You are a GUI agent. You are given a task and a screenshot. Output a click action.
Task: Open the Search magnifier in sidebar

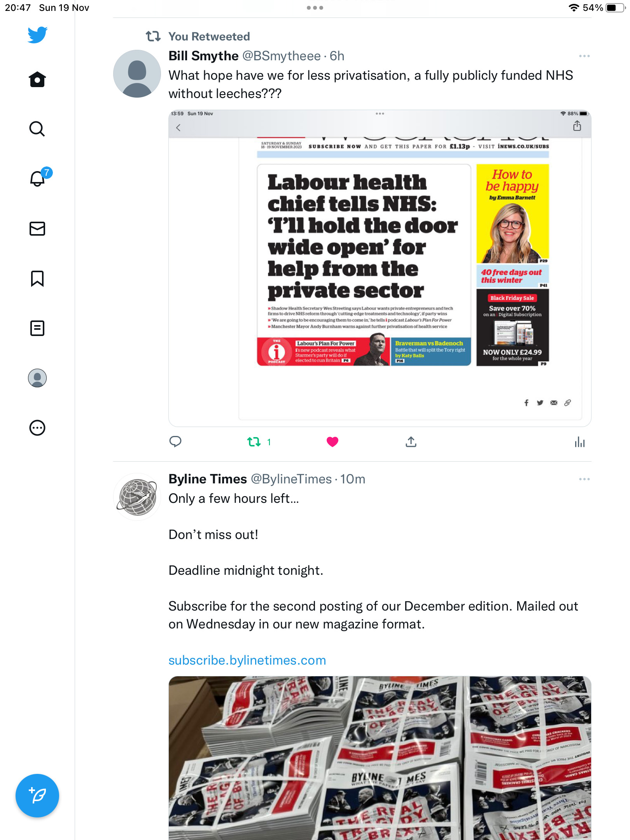point(37,129)
